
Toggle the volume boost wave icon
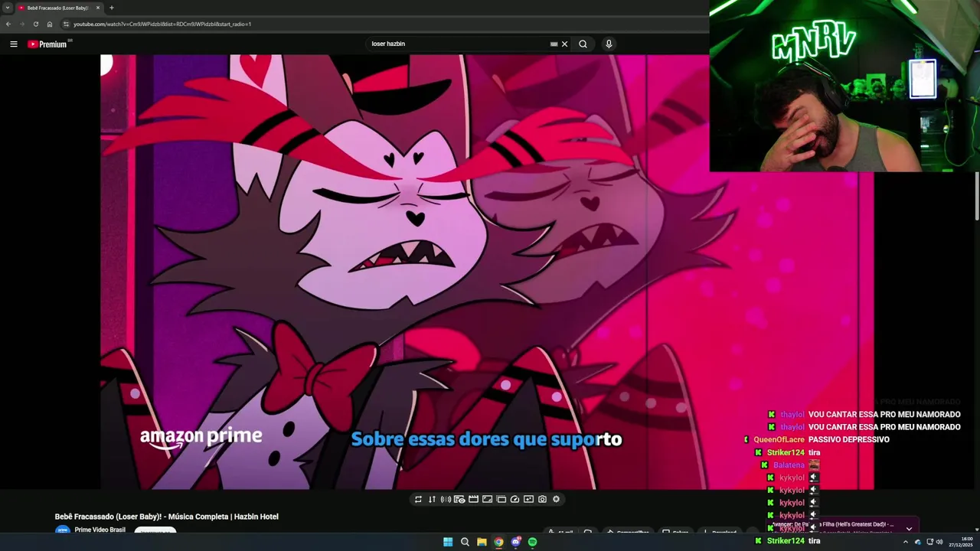click(x=446, y=499)
